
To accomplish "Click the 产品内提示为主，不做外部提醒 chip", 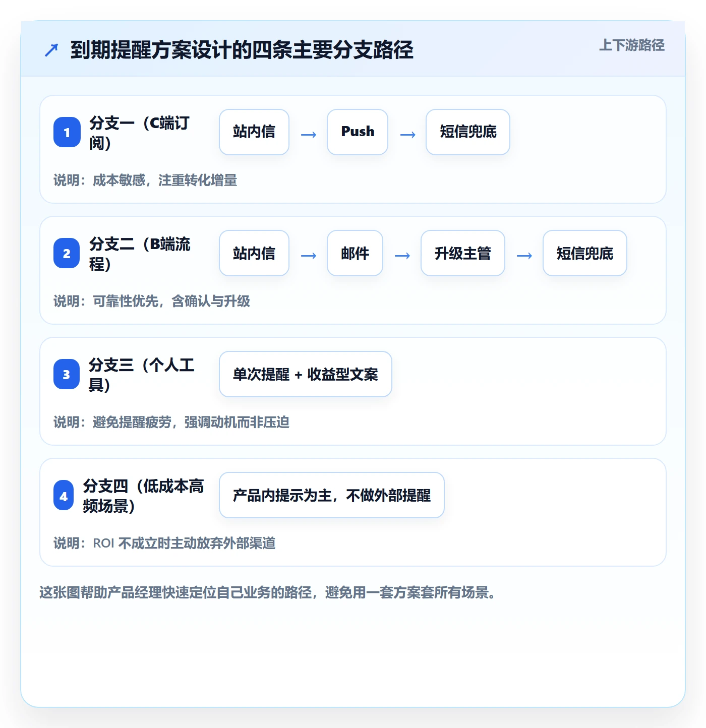I will click(332, 495).
